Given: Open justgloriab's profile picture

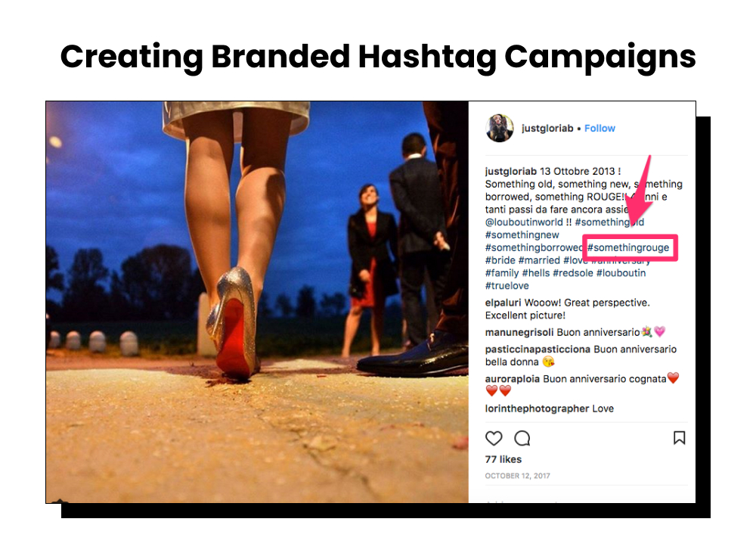Looking at the screenshot, I should [x=500, y=129].
